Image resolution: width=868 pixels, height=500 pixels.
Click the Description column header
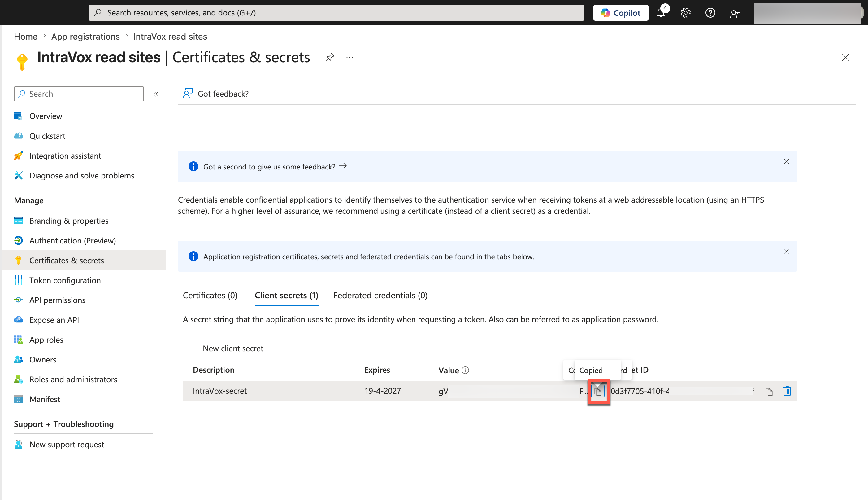213,370
